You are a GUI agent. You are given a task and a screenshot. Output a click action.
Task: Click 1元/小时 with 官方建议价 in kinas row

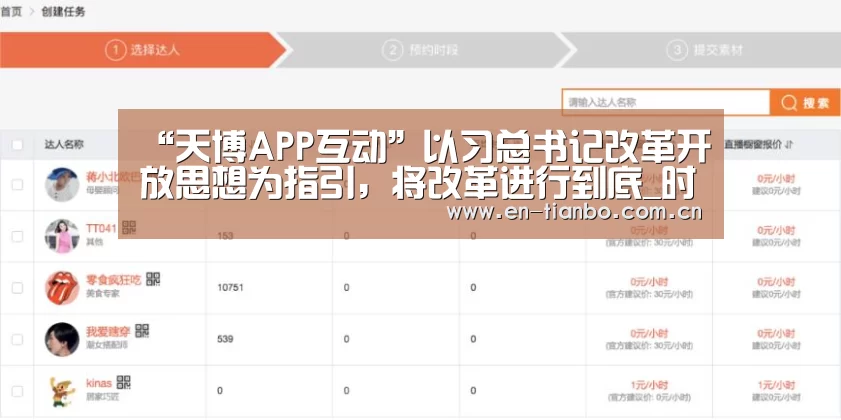tap(649, 385)
